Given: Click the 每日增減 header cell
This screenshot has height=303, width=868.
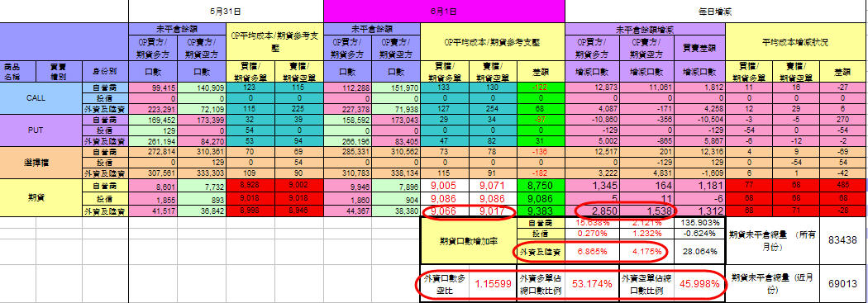Looking at the screenshot, I should tap(716, 11).
